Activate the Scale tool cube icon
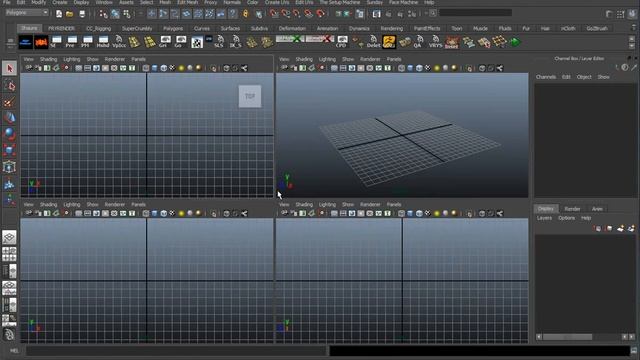Image resolution: width=640 pixels, height=360 pixels. pos(9,150)
